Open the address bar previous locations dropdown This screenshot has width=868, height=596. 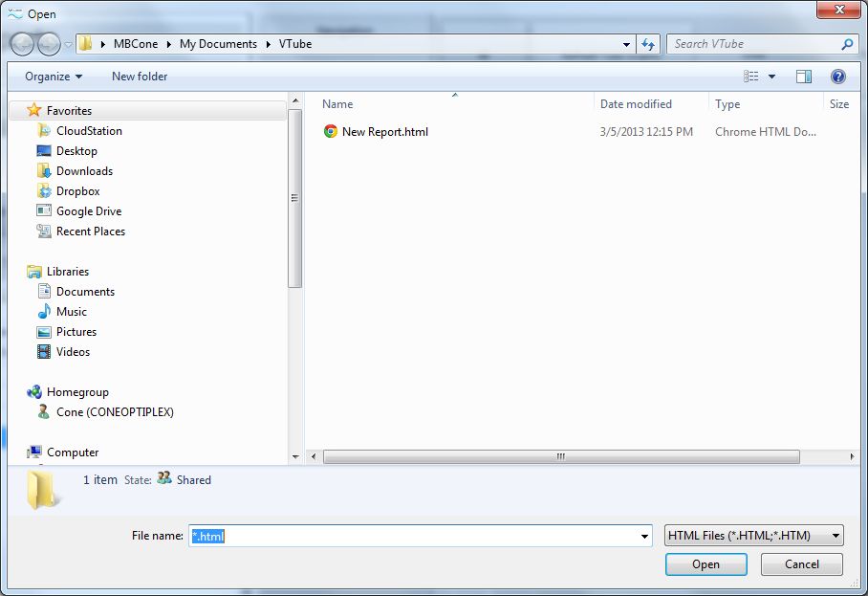pos(626,44)
